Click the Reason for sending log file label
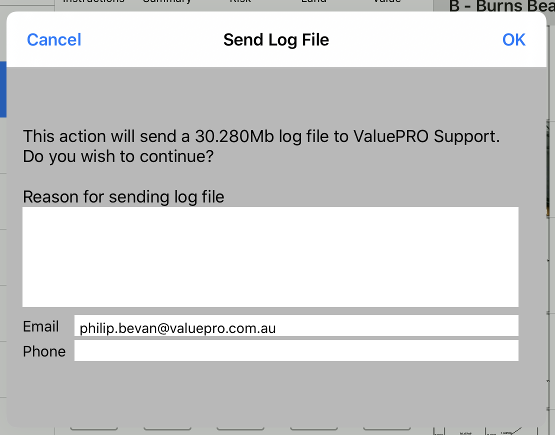The width and height of the screenshot is (555, 435). [123, 197]
